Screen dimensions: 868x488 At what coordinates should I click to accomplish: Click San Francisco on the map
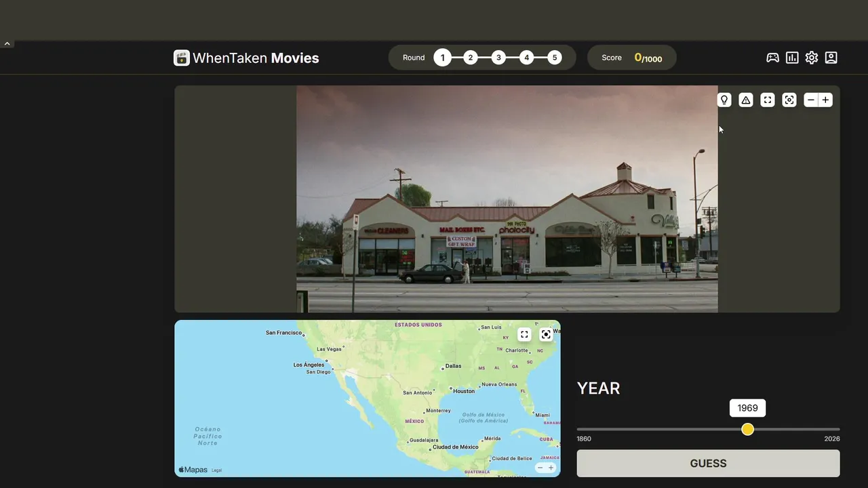coord(283,333)
